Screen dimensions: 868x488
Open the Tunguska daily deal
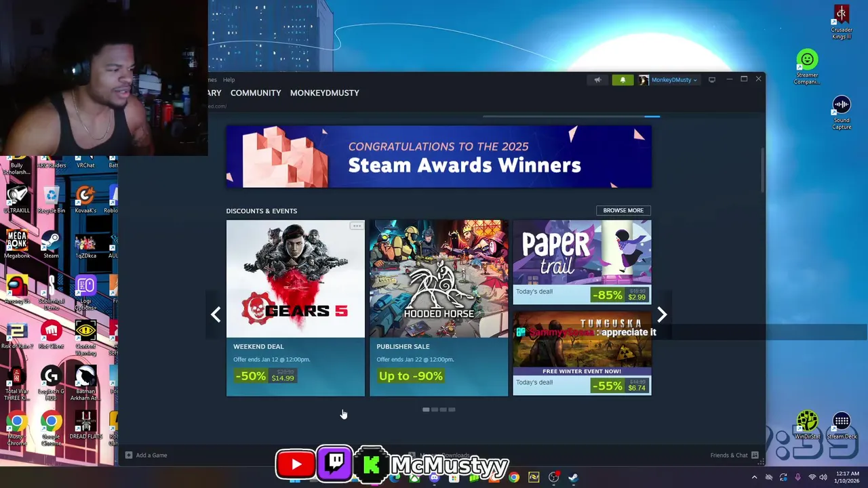click(582, 353)
